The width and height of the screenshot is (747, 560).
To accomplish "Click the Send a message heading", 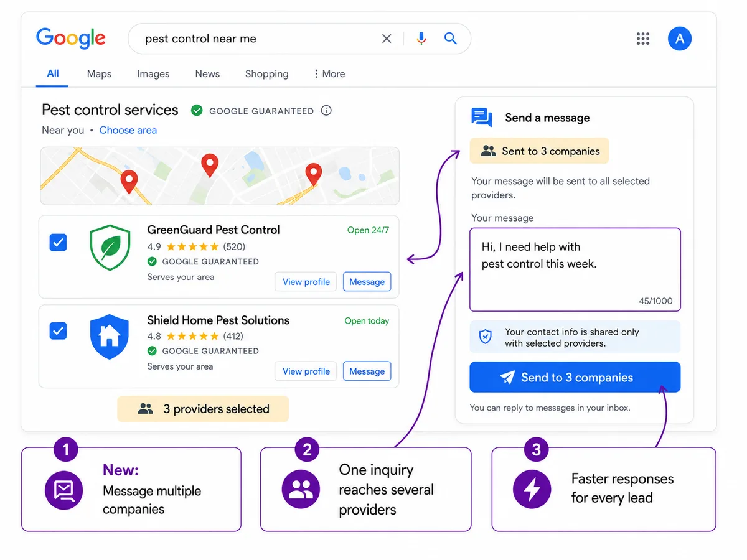I will point(547,118).
